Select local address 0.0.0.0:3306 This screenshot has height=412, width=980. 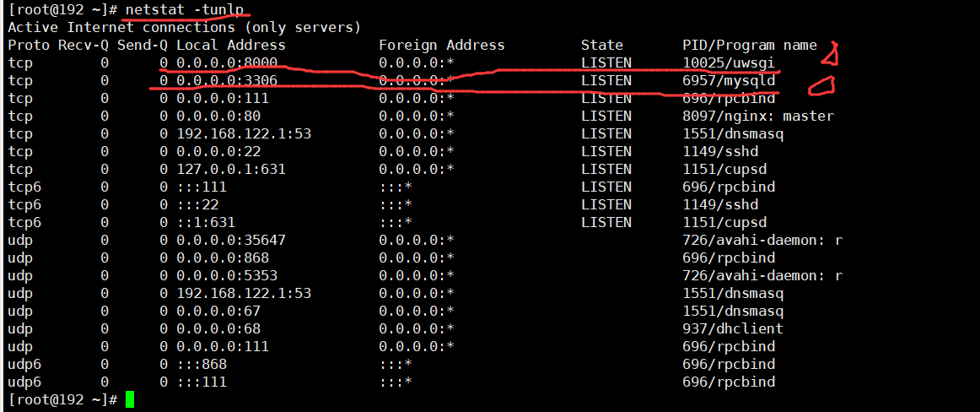click(x=226, y=81)
